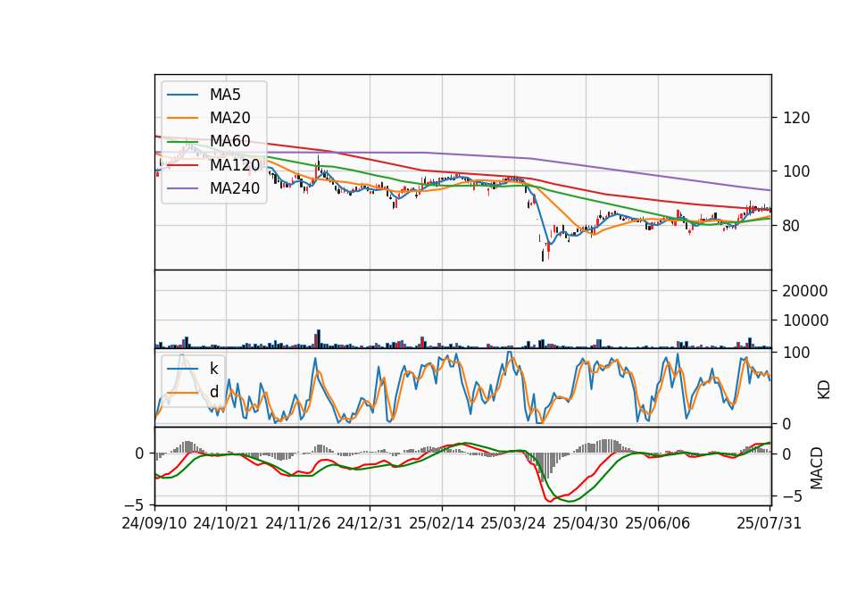Click the d legend label in KD panel

pos(213,392)
